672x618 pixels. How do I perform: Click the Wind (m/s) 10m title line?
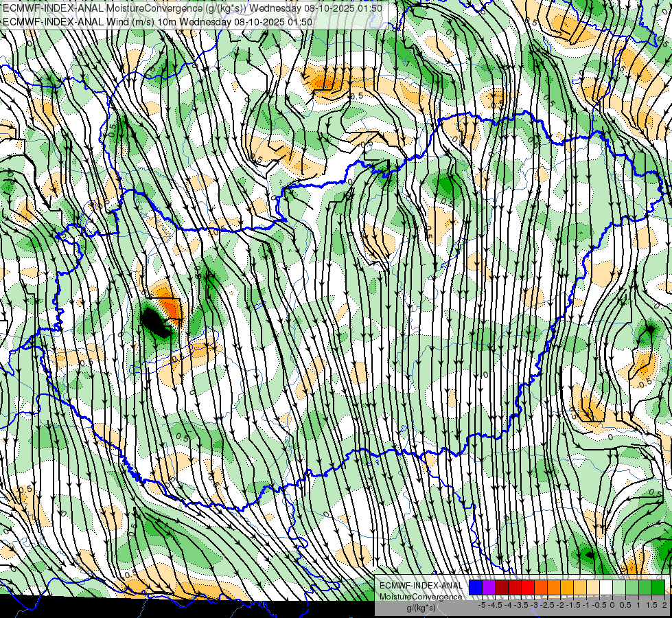pyautogui.click(x=157, y=21)
